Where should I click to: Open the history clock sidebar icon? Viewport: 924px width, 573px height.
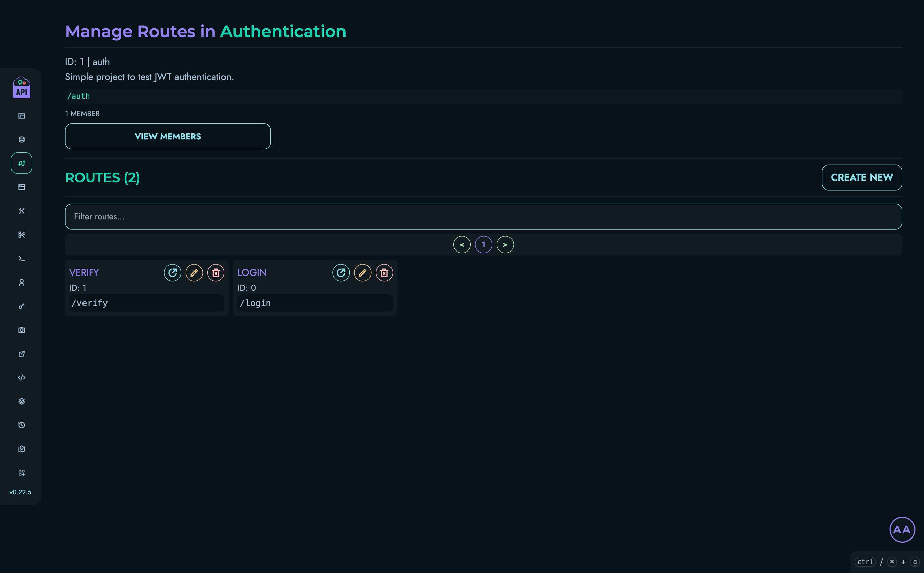coord(22,425)
